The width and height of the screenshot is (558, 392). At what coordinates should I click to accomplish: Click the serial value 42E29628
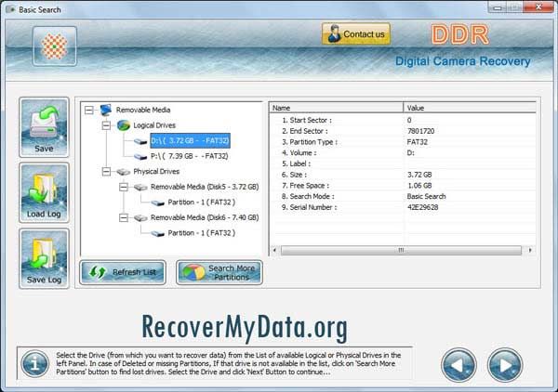[422, 207]
